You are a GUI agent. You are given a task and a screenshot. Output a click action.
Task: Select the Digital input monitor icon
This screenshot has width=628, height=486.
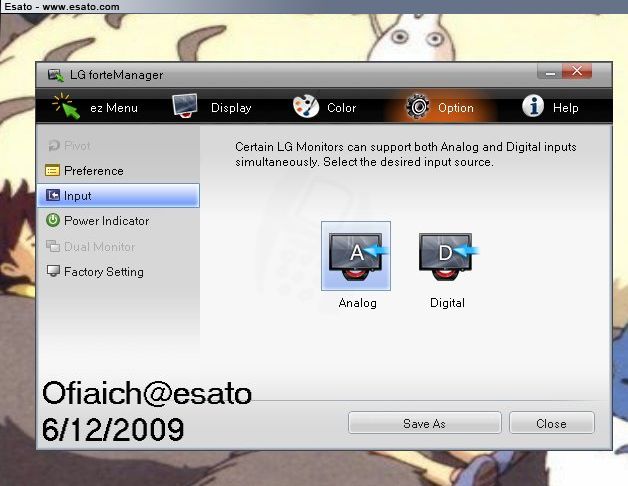448,256
